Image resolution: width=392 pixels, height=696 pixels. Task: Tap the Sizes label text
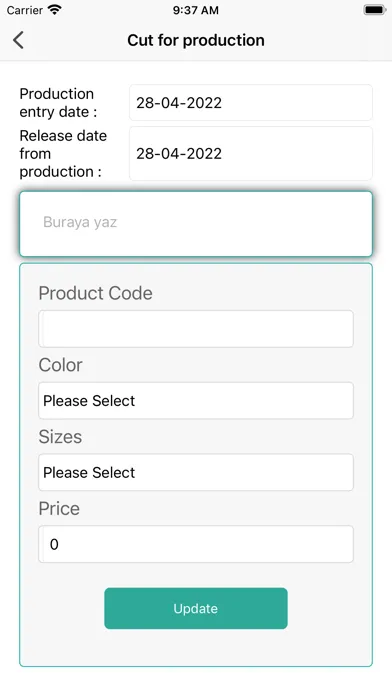(x=60, y=437)
